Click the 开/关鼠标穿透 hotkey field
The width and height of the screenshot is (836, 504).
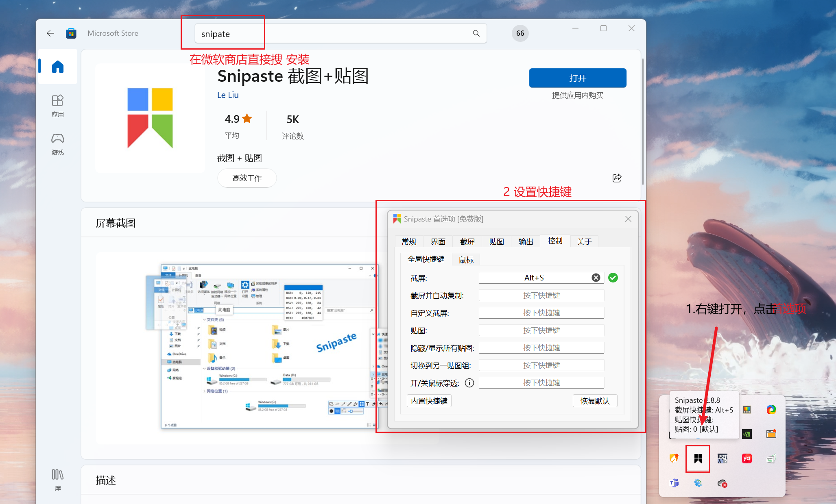click(x=541, y=383)
